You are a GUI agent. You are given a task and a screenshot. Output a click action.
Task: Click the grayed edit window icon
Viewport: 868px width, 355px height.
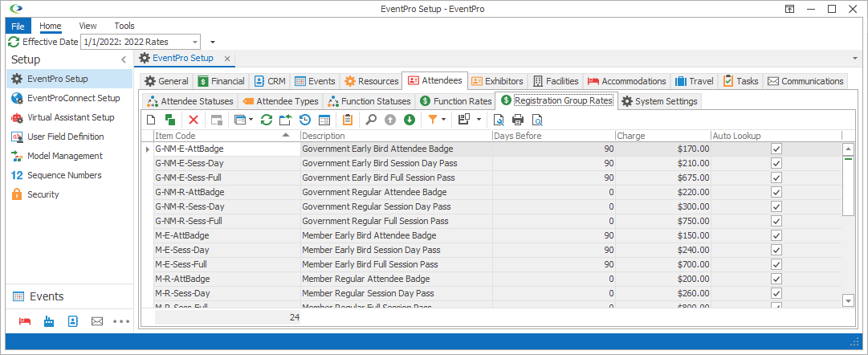(x=217, y=119)
